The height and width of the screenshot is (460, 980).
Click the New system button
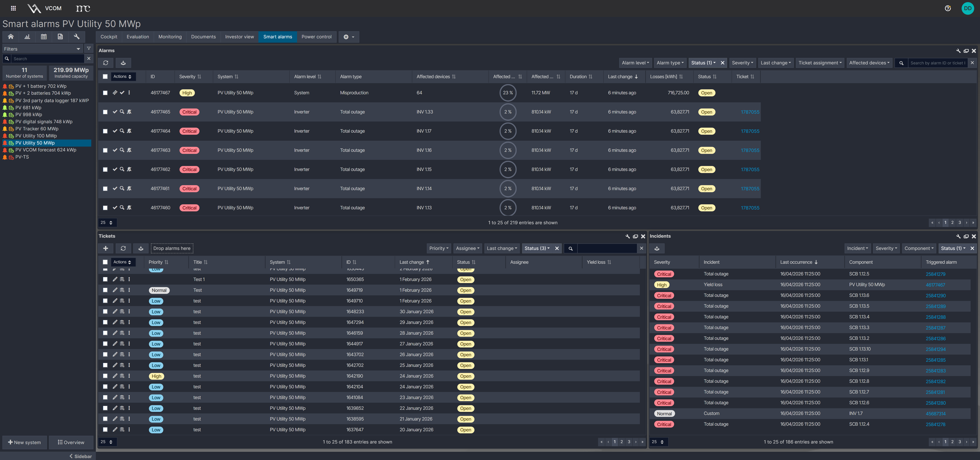click(25, 442)
